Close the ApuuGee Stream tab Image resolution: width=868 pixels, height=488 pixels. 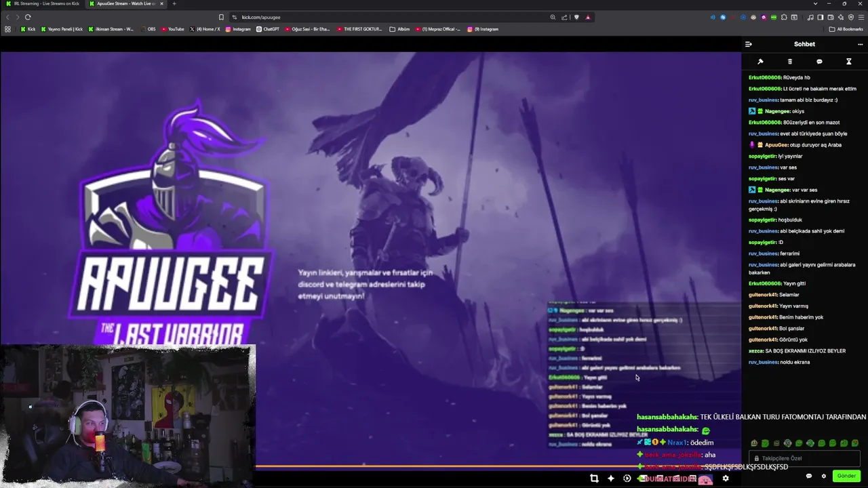[161, 3]
